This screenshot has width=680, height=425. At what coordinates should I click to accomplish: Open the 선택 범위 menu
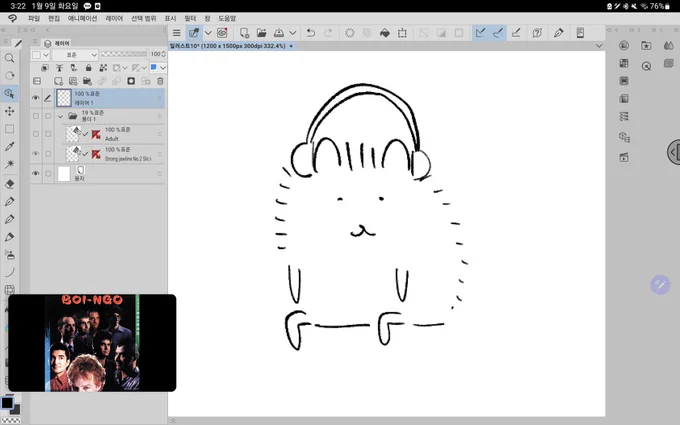click(x=144, y=19)
